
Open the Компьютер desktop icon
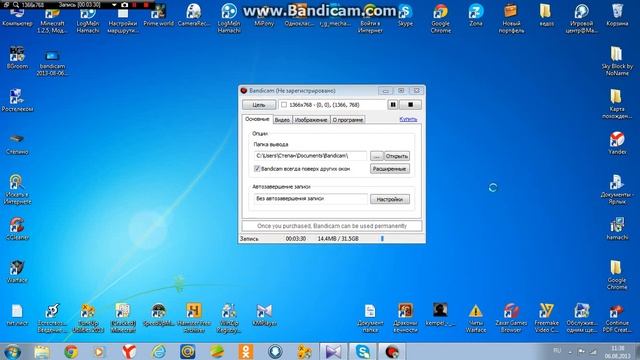pyautogui.click(x=17, y=17)
